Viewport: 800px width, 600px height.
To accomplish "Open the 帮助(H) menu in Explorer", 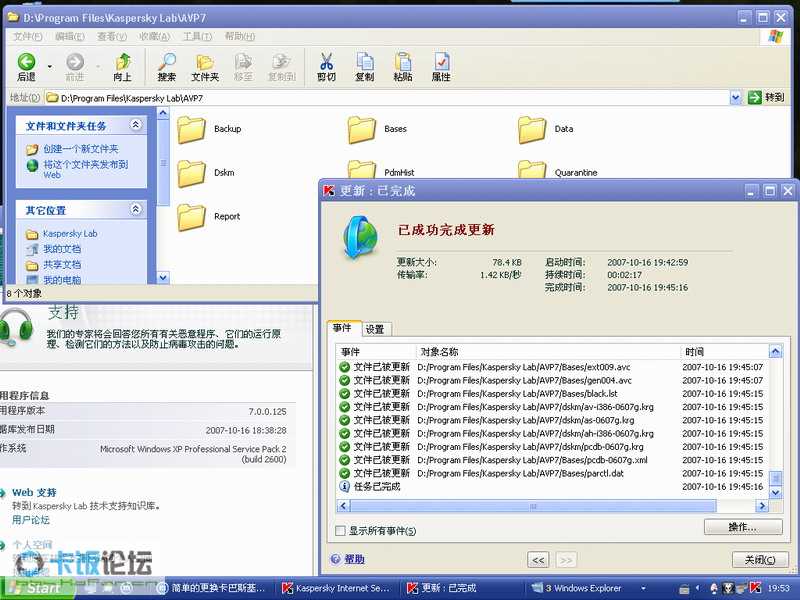I will tap(240, 36).
